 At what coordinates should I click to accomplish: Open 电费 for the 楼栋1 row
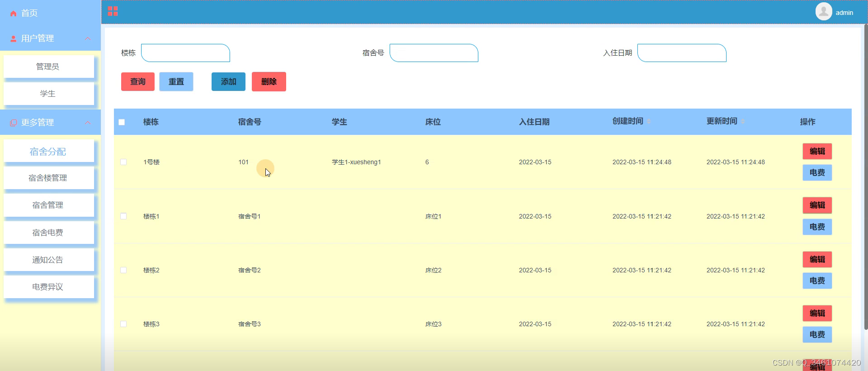[x=817, y=227]
